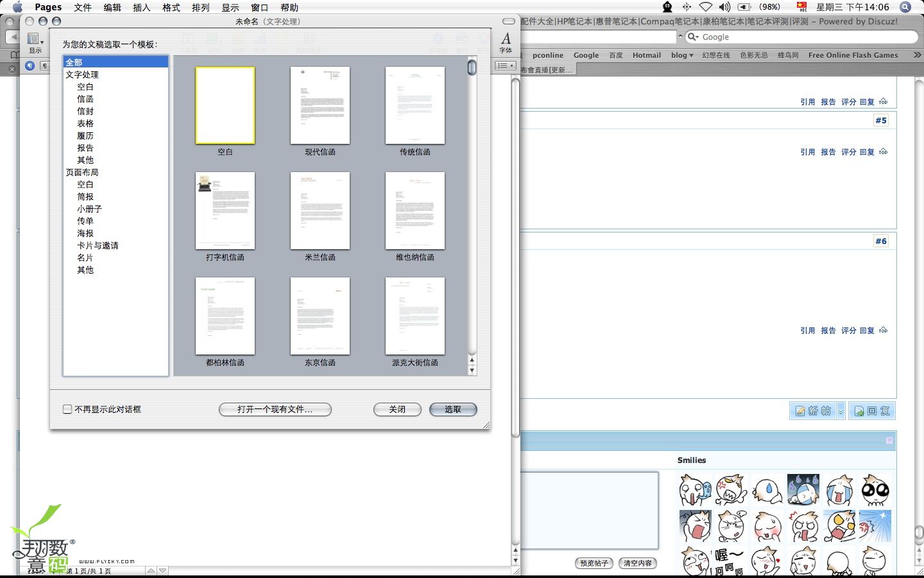This screenshot has height=578, width=924.
Task: Insert the scared smiley with blue ghost
Action: pyautogui.click(x=696, y=491)
